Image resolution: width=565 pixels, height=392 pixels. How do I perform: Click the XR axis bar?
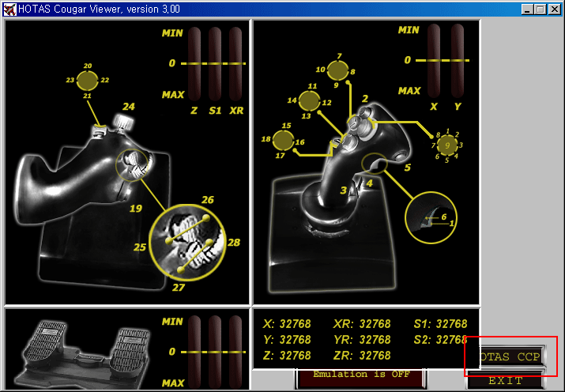[235, 64]
